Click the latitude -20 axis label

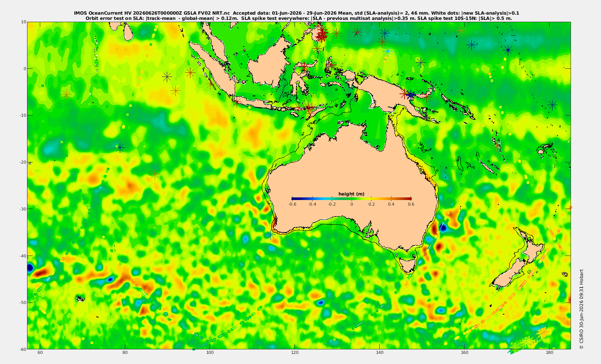coord(23,162)
